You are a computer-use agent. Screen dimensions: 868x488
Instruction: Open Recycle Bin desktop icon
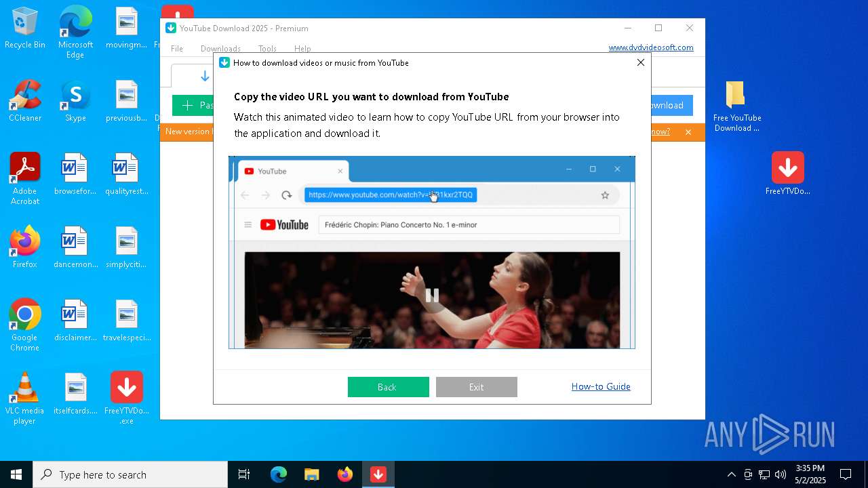pyautogui.click(x=25, y=28)
